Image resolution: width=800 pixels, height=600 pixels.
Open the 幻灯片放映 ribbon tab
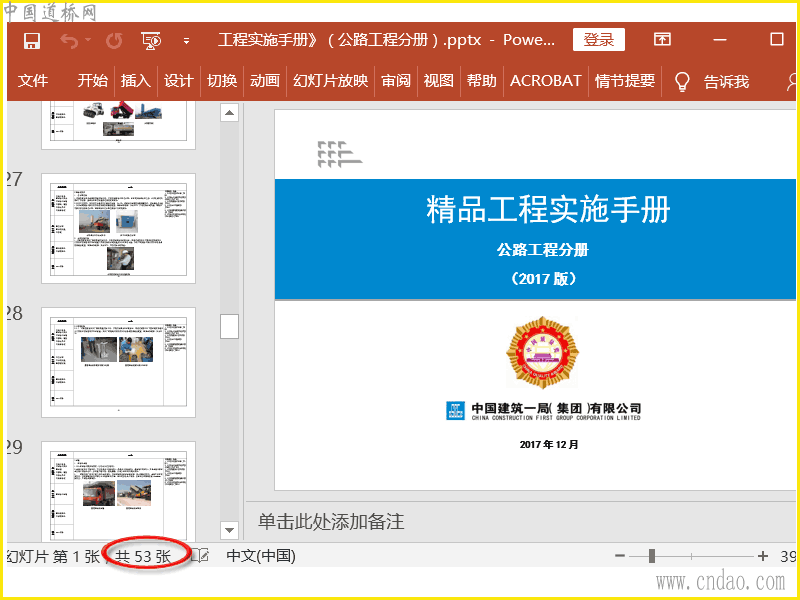click(330, 81)
